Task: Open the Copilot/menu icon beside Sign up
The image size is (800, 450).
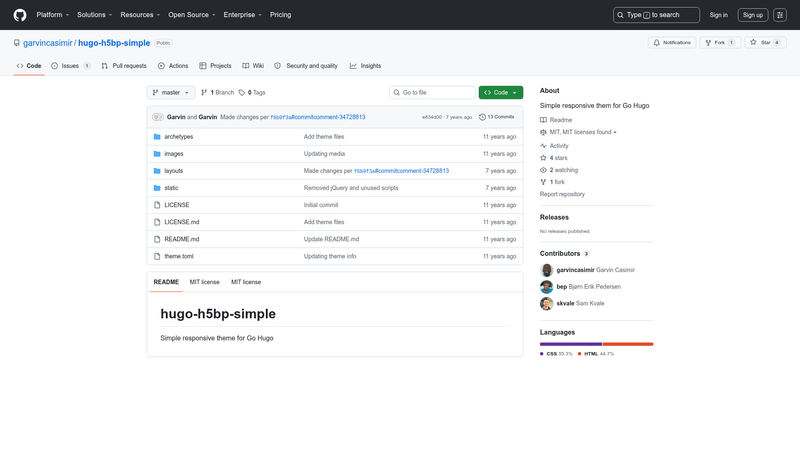Action: 780,15
